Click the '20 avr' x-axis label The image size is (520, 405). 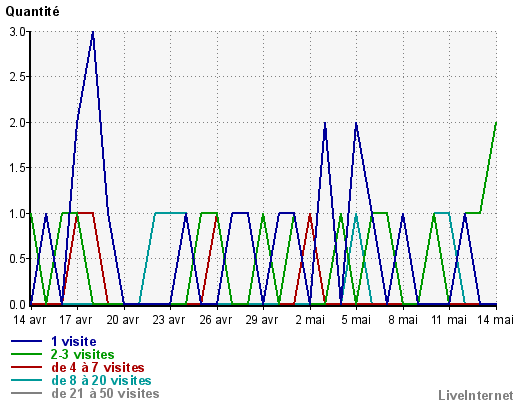point(123,320)
